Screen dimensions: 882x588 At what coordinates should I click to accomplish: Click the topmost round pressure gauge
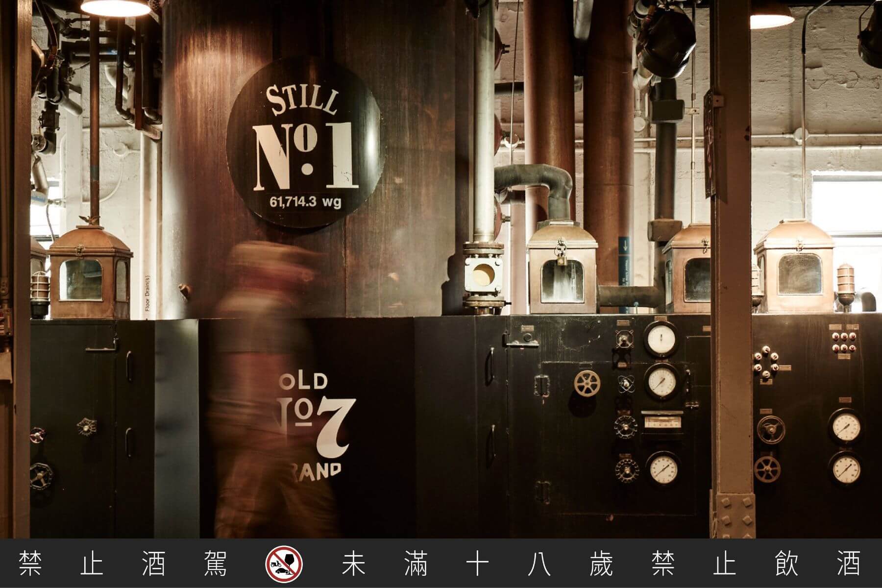661,338
